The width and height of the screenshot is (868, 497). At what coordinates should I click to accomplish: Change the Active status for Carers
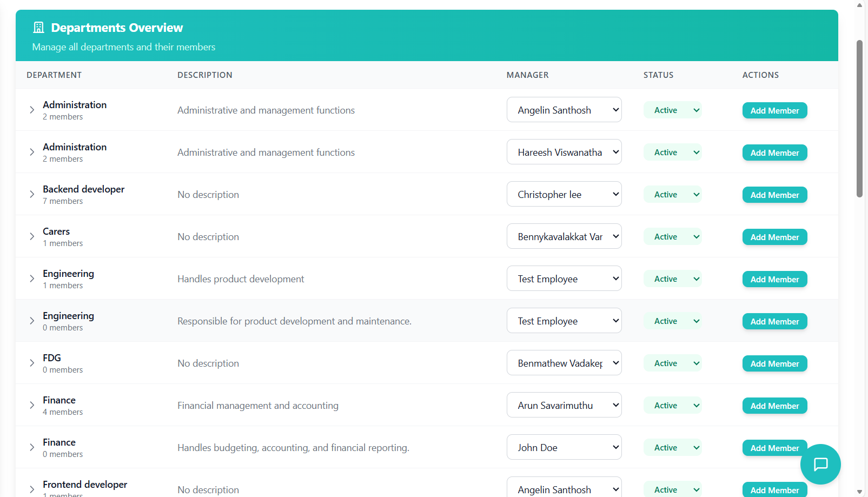(x=672, y=237)
